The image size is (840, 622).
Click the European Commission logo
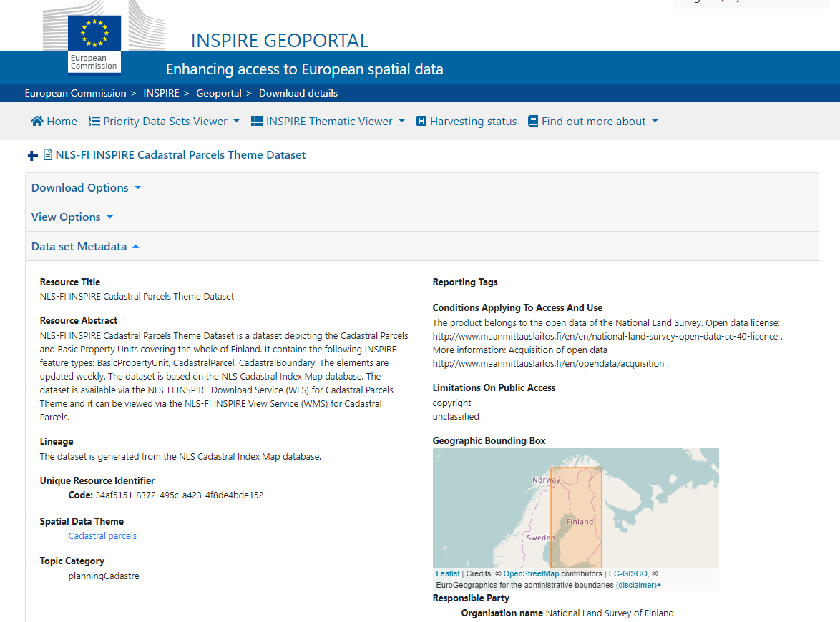pos(94,43)
